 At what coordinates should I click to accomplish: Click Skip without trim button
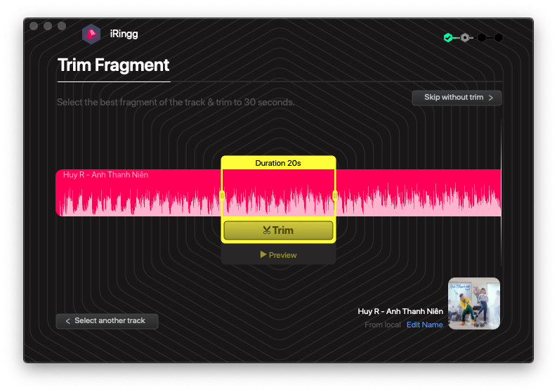pyautogui.click(x=457, y=98)
